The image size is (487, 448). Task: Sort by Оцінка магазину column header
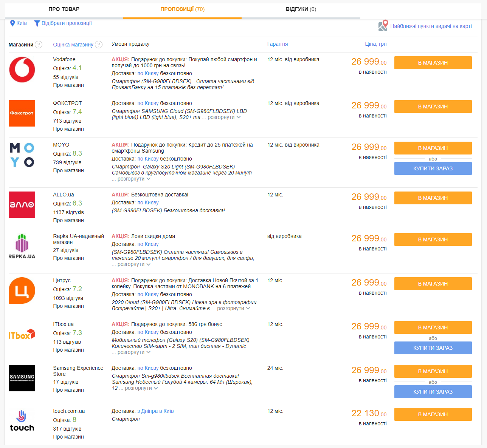pos(73,45)
